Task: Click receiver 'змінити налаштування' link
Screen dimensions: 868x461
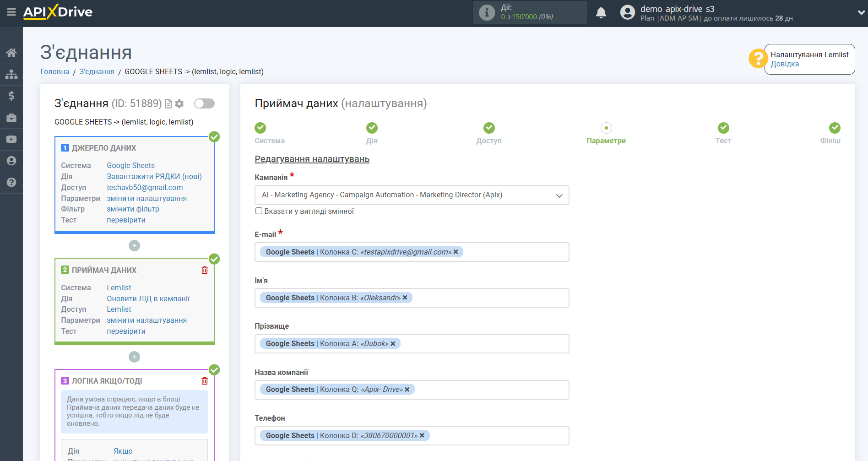Action: coord(147,320)
